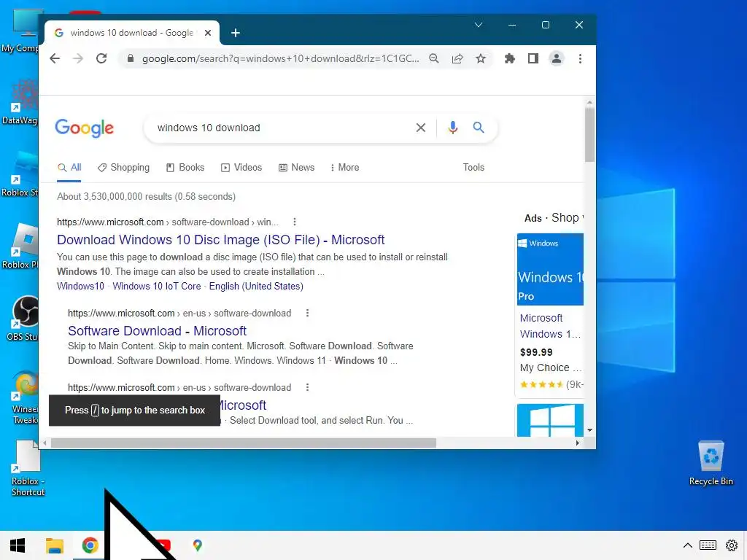Click Windows 10 Pro ad thumbnail
Image resolution: width=747 pixels, height=560 pixels.
pos(550,269)
